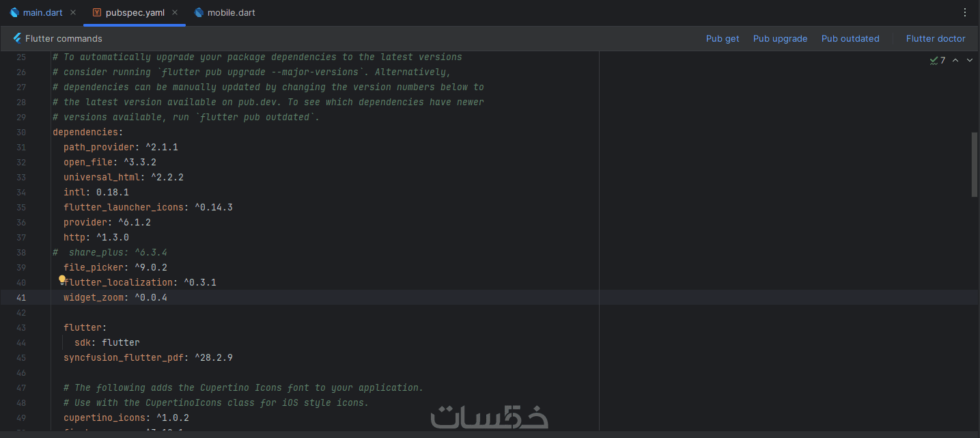Click the vertical scrollbar thumb
This screenshot has width=980, height=438.
click(x=975, y=165)
